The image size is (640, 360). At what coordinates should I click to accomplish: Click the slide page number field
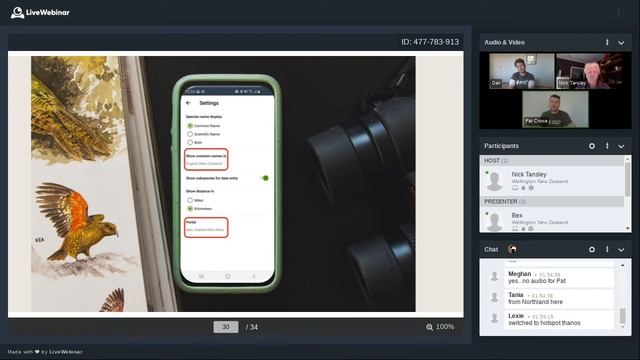click(x=226, y=327)
